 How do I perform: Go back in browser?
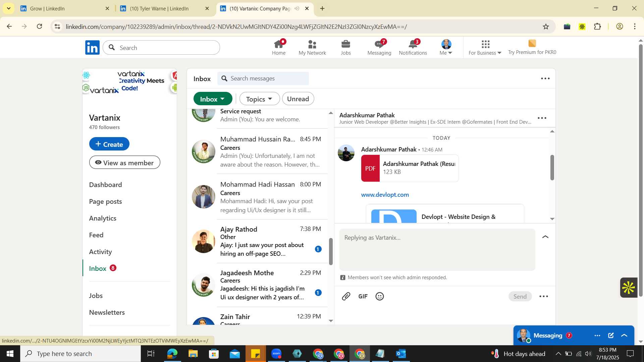pyautogui.click(x=9, y=26)
